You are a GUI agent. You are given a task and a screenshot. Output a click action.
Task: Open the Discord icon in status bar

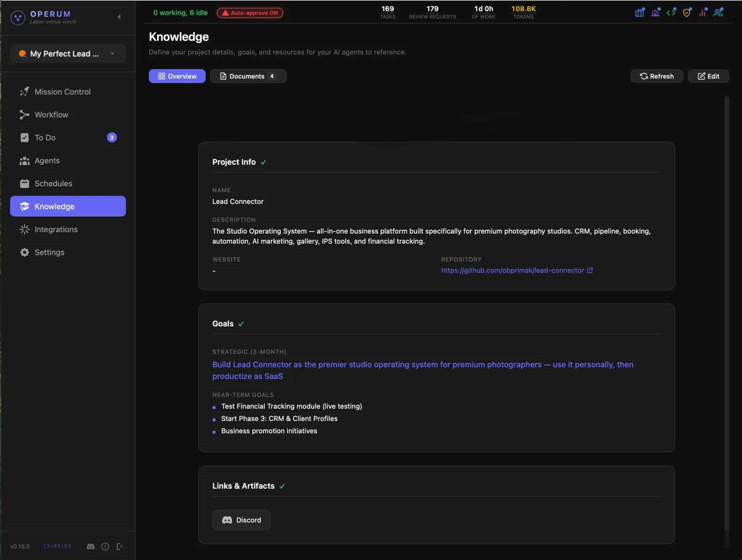(x=90, y=547)
